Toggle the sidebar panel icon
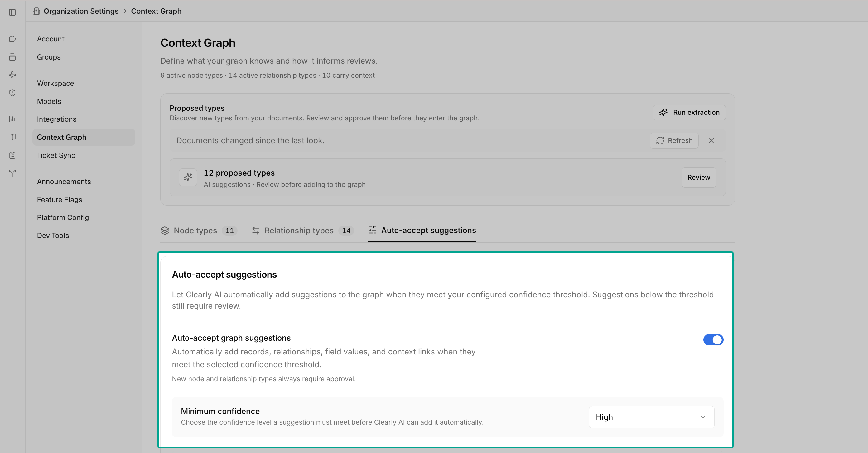The height and width of the screenshot is (453, 868). (x=12, y=12)
